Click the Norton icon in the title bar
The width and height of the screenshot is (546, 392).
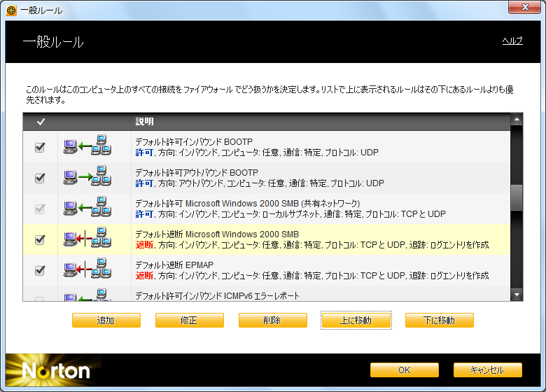(x=10, y=10)
